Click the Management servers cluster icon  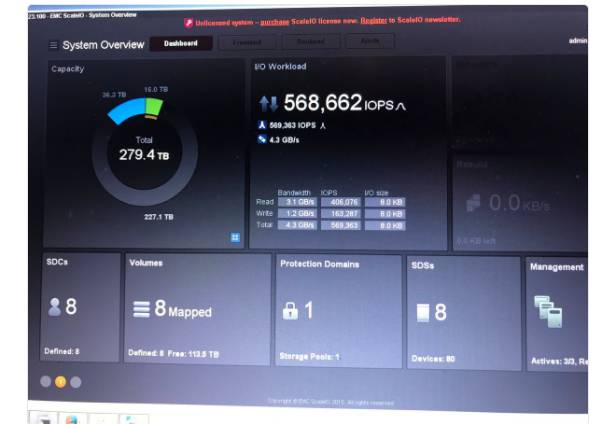tap(548, 312)
